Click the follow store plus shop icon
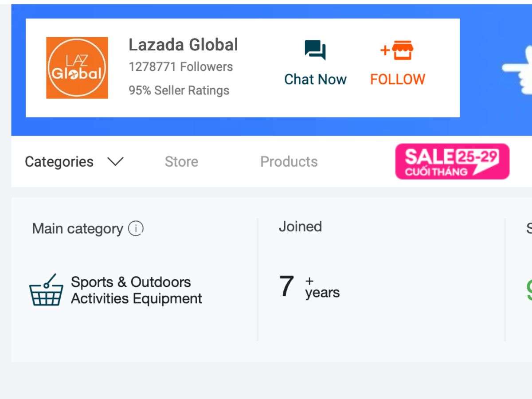The height and width of the screenshot is (399, 532). tap(397, 50)
